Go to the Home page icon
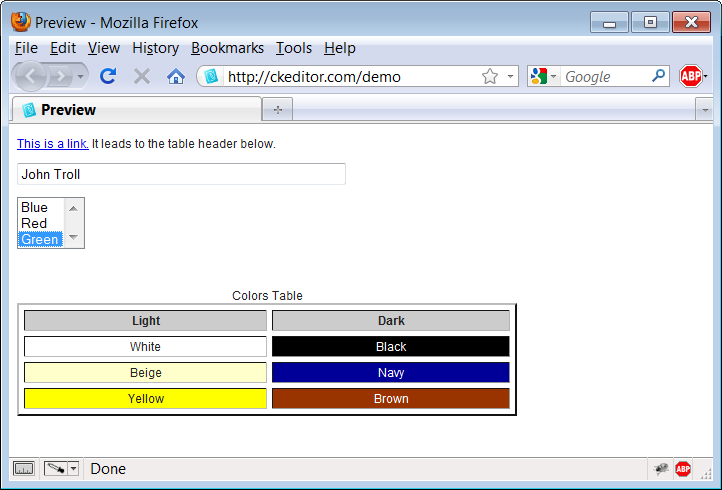This screenshot has height=490, width=722. click(176, 76)
